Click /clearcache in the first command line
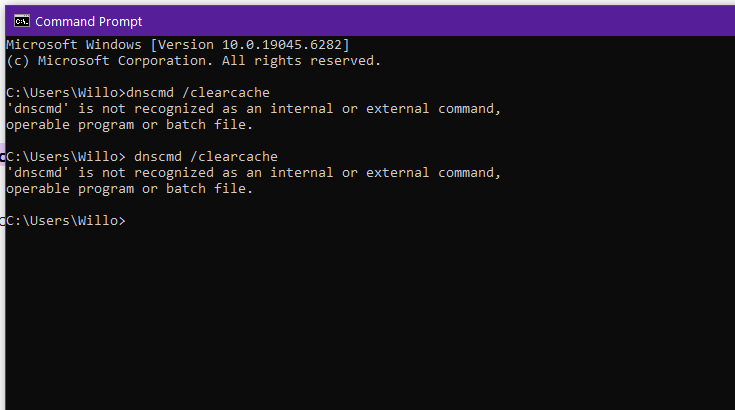The height and width of the screenshot is (410, 735). pyautogui.click(x=226, y=93)
